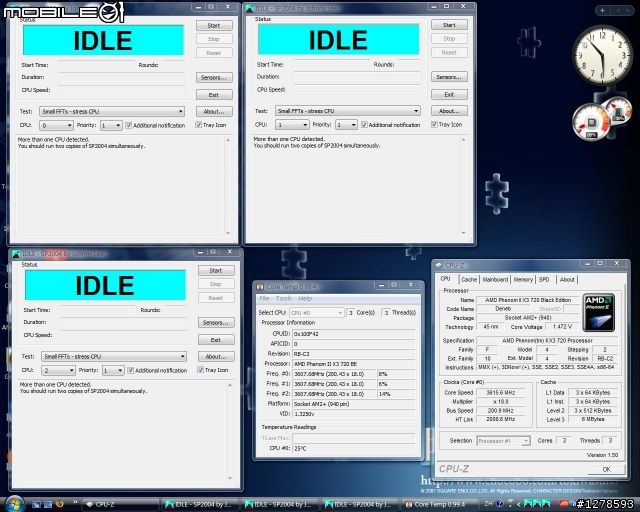
Task: Select the CPU tab in CPU-Z
Action: tap(445, 279)
